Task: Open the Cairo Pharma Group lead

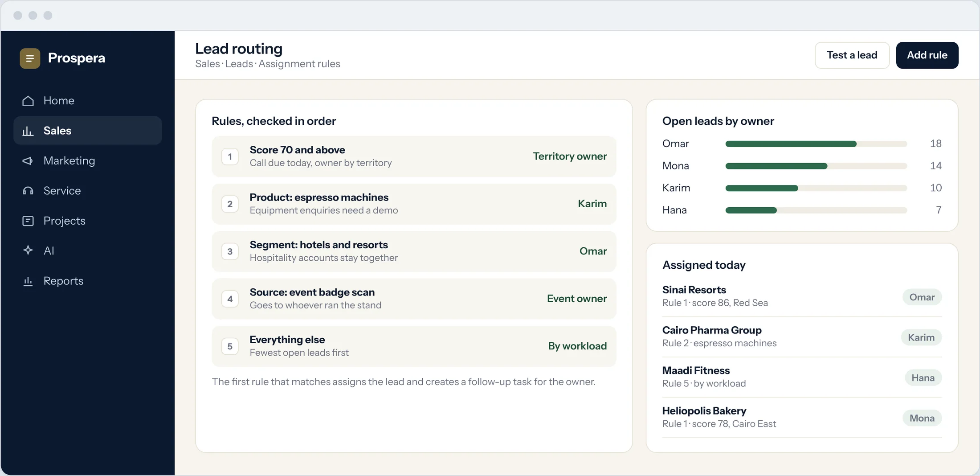Action: [802, 337]
